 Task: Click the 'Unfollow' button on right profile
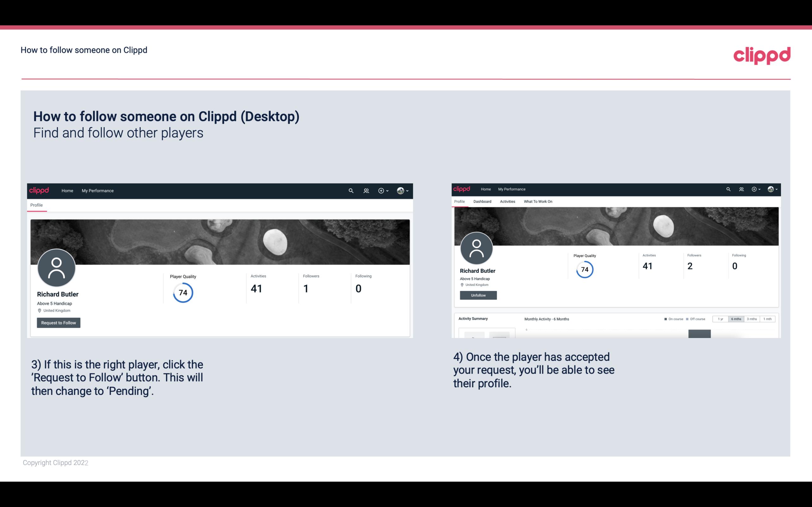click(x=477, y=295)
